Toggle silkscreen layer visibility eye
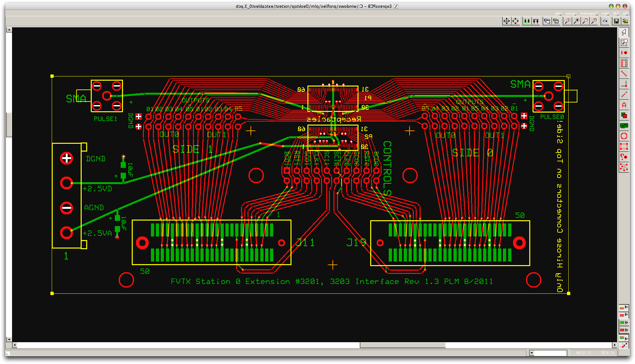 [624, 307]
